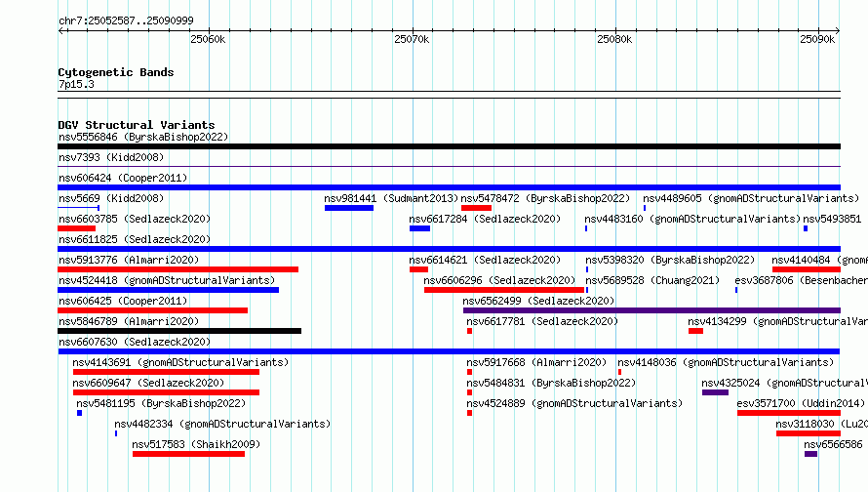The height and width of the screenshot is (492, 868).
Task: Click the nsv6611825 (Sedlazeck2020) label
Action: click(x=135, y=239)
